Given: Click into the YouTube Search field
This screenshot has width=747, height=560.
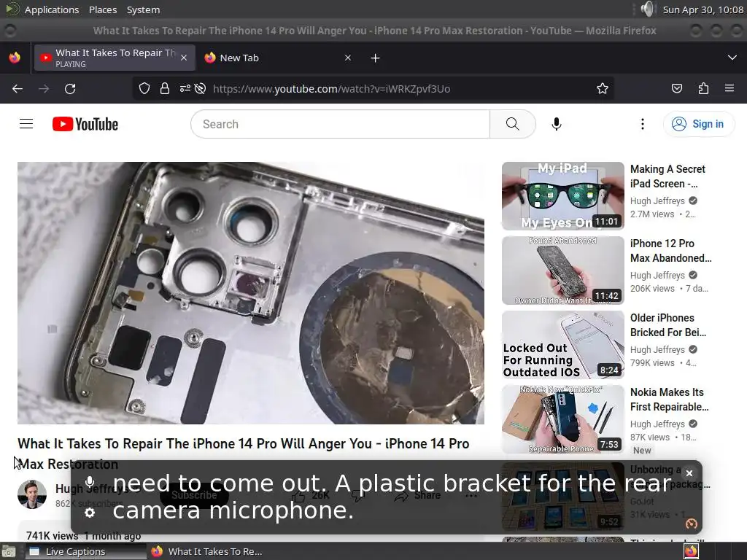Looking at the screenshot, I should click(x=340, y=124).
